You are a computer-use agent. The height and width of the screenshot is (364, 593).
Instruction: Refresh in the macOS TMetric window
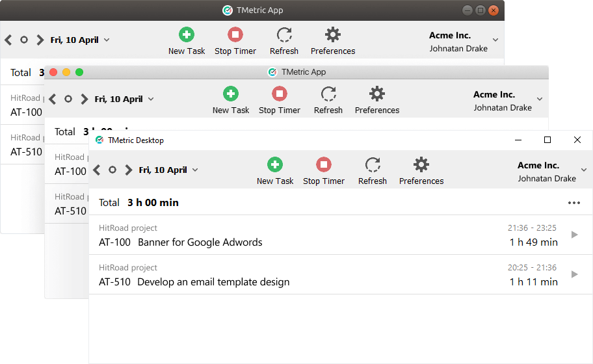(328, 100)
